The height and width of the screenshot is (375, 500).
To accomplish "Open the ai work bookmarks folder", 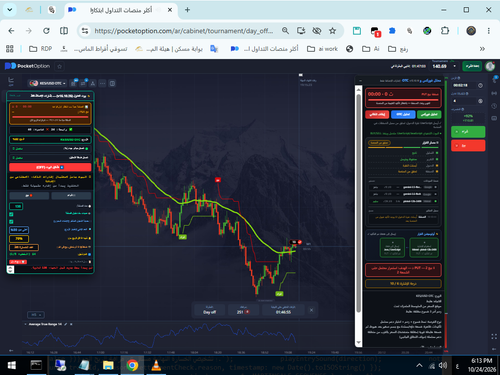I will (322, 49).
